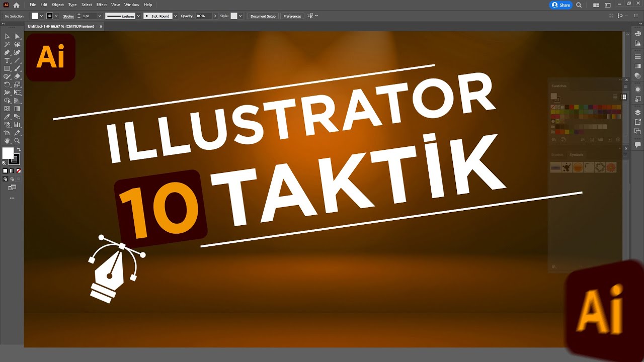The height and width of the screenshot is (362, 644).
Task: Open the fill color dropdown
Action: point(42,16)
